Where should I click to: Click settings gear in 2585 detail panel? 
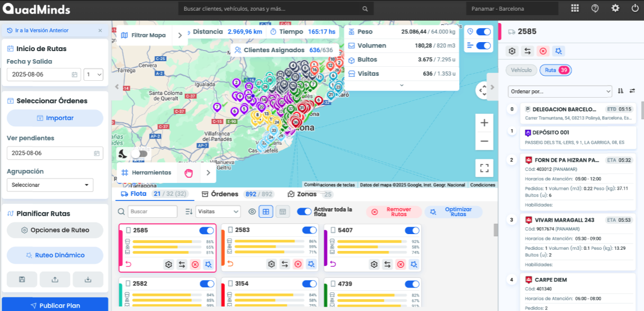coord(512,51)
